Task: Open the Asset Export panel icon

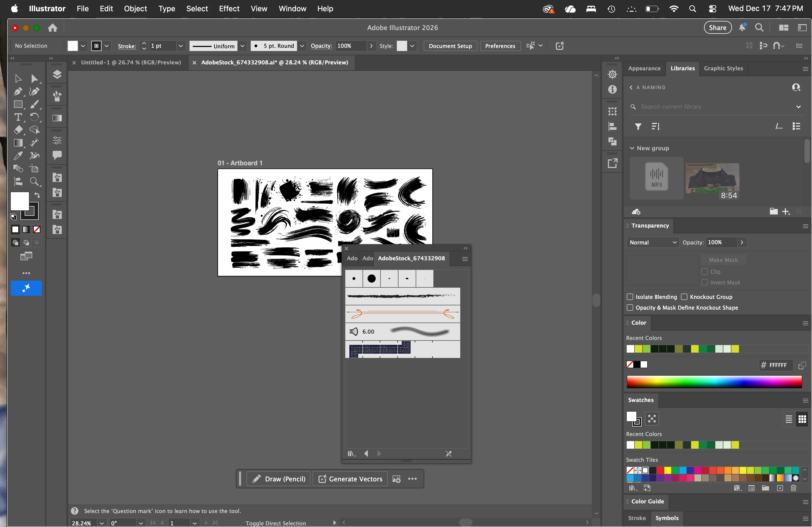Action: click(612, 163)
